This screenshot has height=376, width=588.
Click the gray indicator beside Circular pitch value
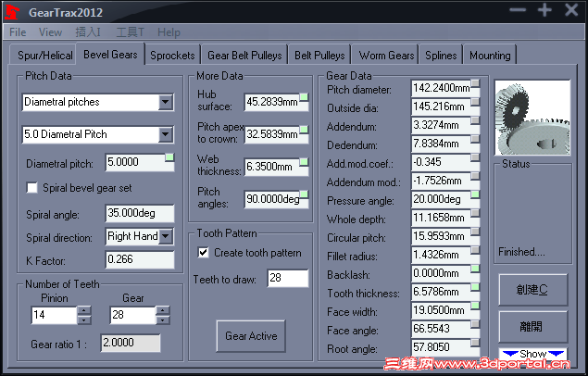[x=475, y=232]
